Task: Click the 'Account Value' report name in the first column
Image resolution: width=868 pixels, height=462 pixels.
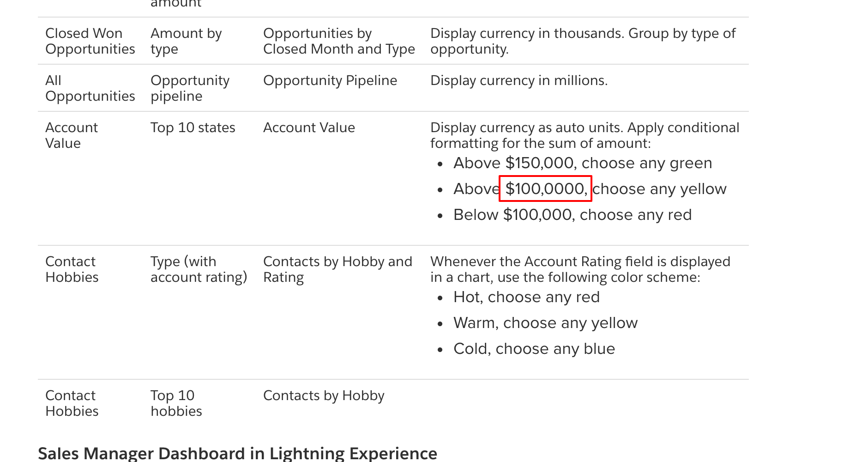Action: [x=72, y=135]
